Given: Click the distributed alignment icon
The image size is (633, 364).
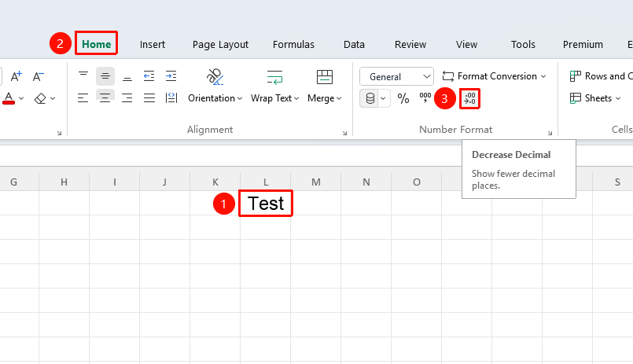Looking at the screenshot, I should (x=171, y=98).
